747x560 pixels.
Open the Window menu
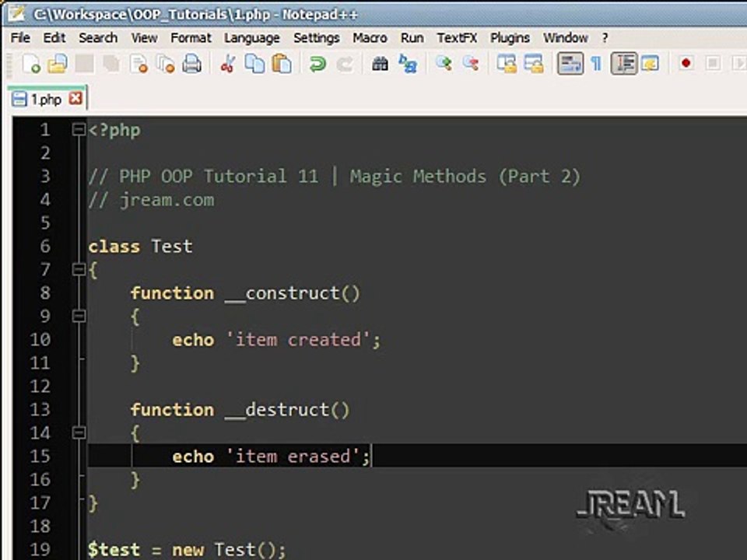(x=566, y=37)
